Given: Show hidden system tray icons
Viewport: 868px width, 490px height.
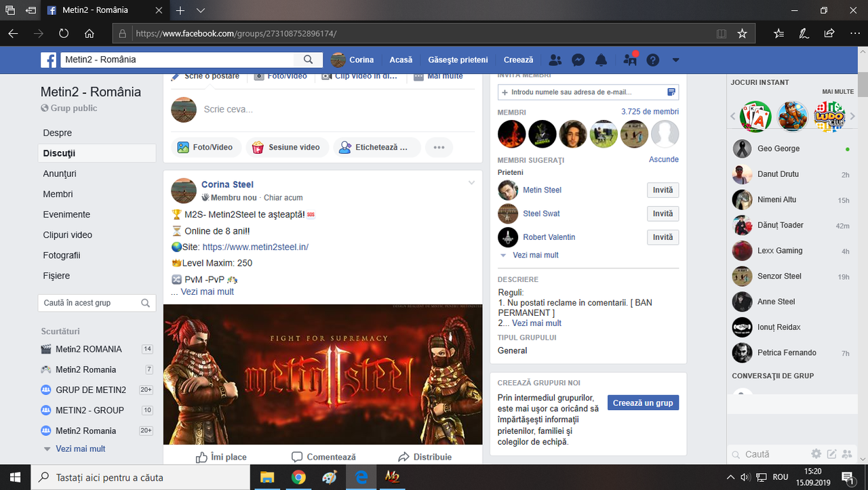Looking at the screenshot, I should 730,477.
